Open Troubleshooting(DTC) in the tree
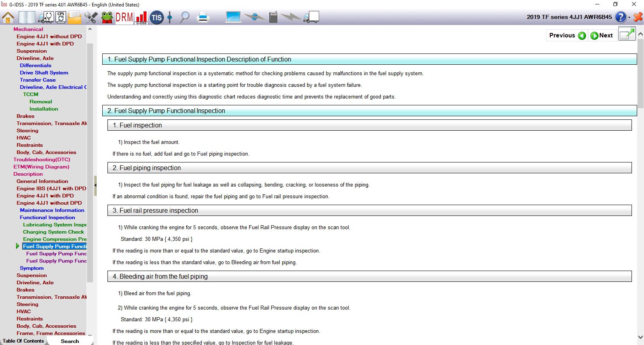 point(42,160)
